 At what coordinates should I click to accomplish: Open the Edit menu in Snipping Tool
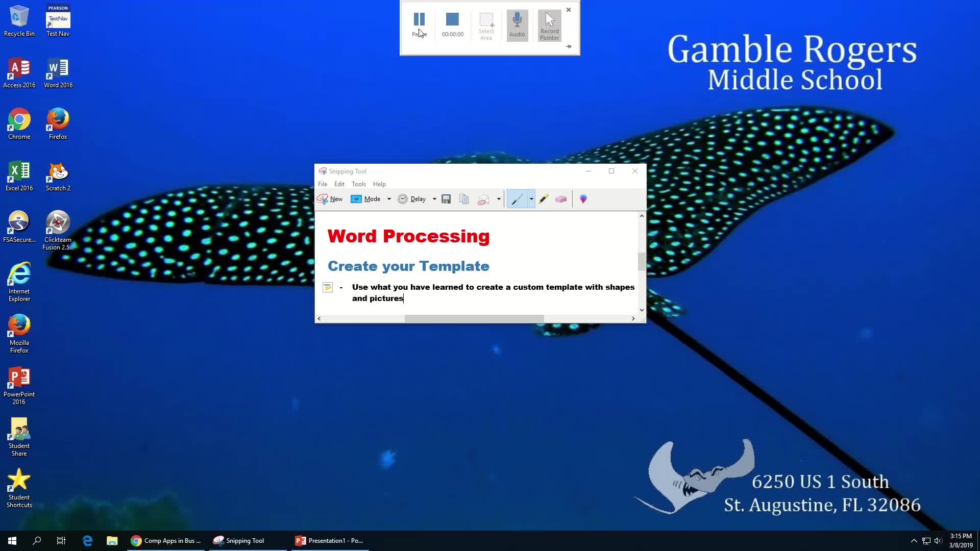[340, 184]
